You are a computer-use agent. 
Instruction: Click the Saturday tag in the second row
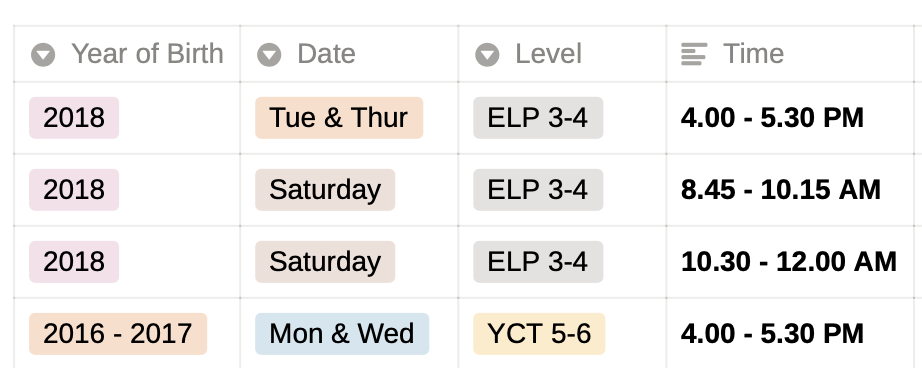[x=325, y=190]
